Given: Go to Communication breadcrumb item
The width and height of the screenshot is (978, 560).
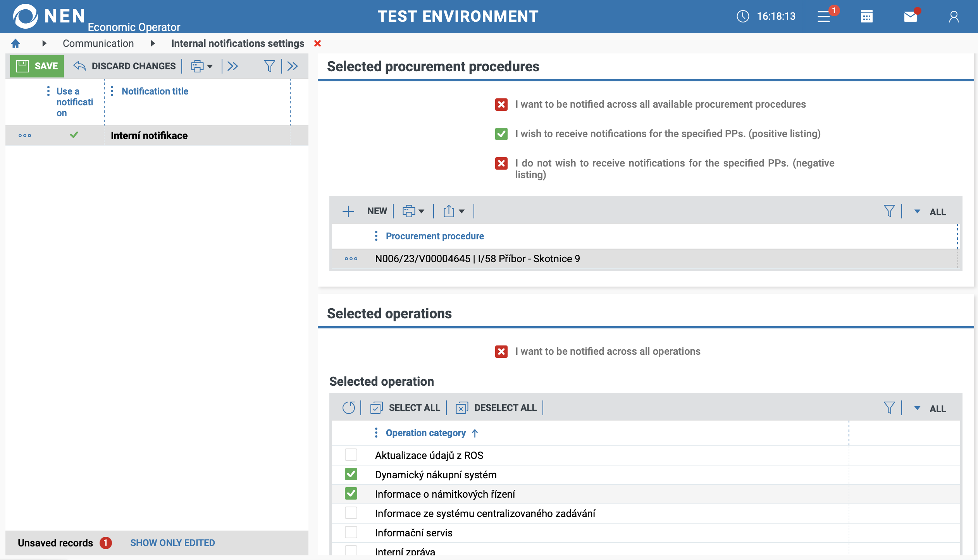Looking at the screenshot, I should [98, 43].
